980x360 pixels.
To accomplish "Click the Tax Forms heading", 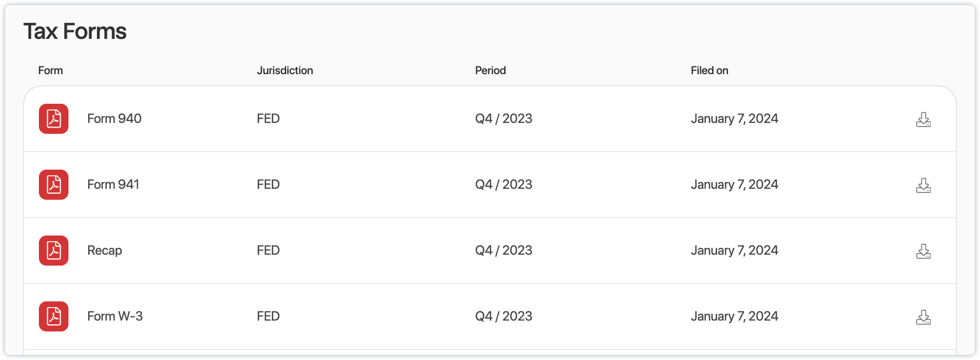I will point(75,32).
